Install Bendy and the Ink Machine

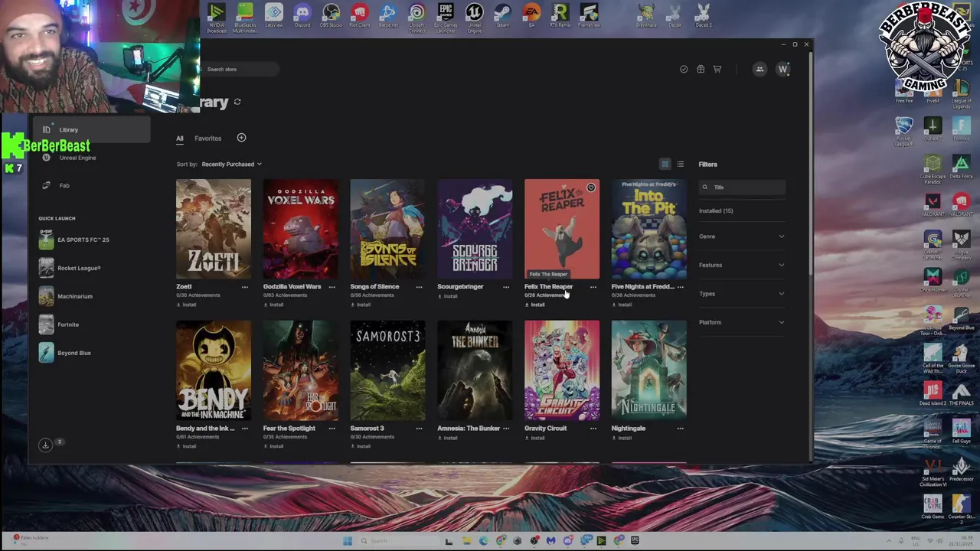(186, 446)
